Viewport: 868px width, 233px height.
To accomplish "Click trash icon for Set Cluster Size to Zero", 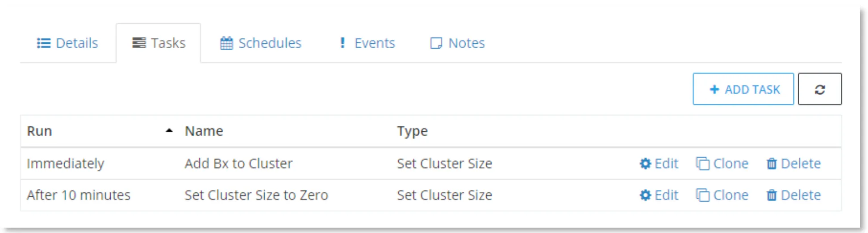I will (x=772, y=196).
